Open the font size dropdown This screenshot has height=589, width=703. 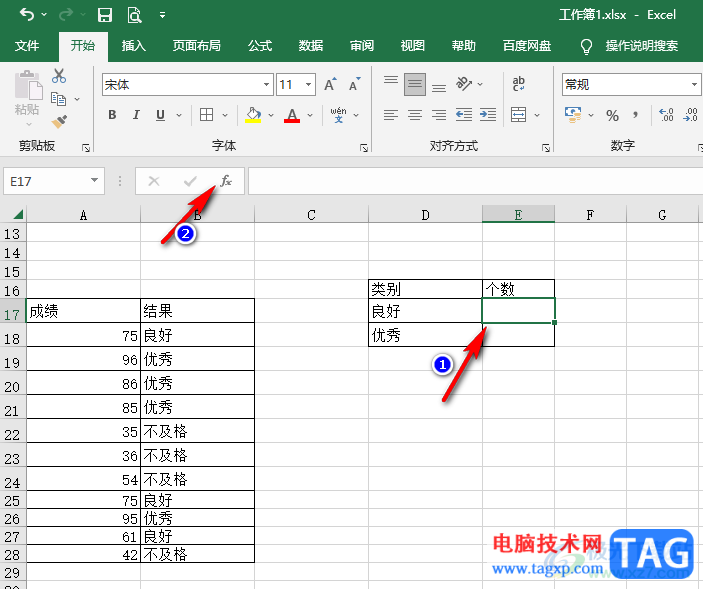(x=308, y=84)
